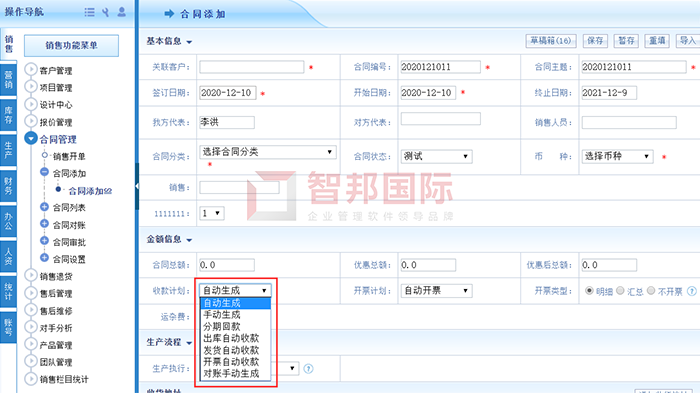Choose 分期回款 from the dropdown list
The width and height of the screenshot is (700, 393).
click(236, 326)
